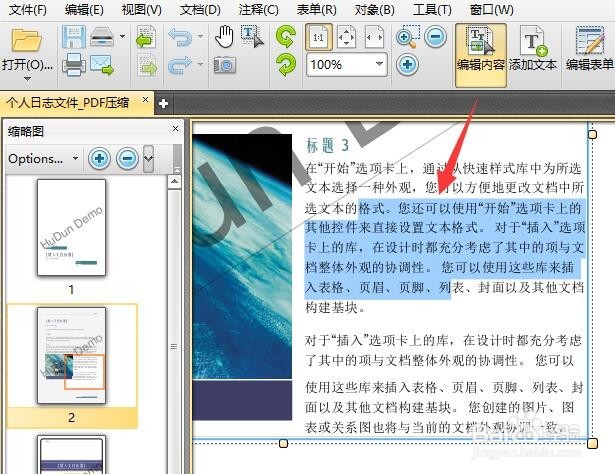The image size is (615, 474).
Task: Close the 个人日志文件_PDF压缩 tab
Action: (145, 100)
